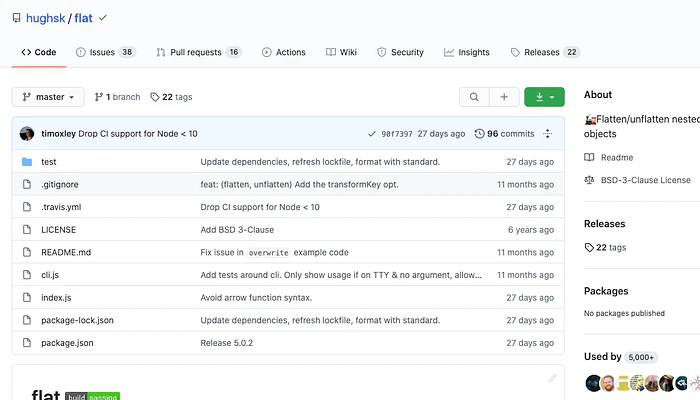Open 22 tags under Releases sidebar

(605, 247)
